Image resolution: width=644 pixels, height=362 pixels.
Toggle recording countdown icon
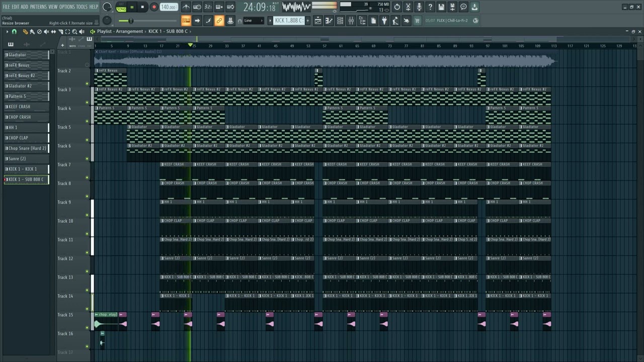208,7
